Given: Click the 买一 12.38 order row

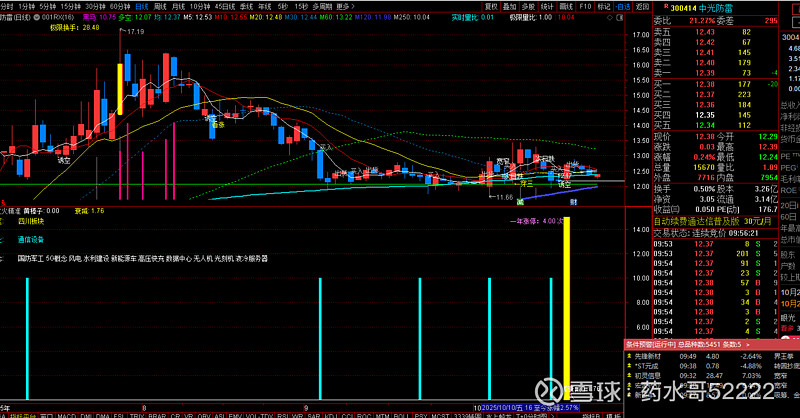Looking at the screenshot, I should coord(715,84).
